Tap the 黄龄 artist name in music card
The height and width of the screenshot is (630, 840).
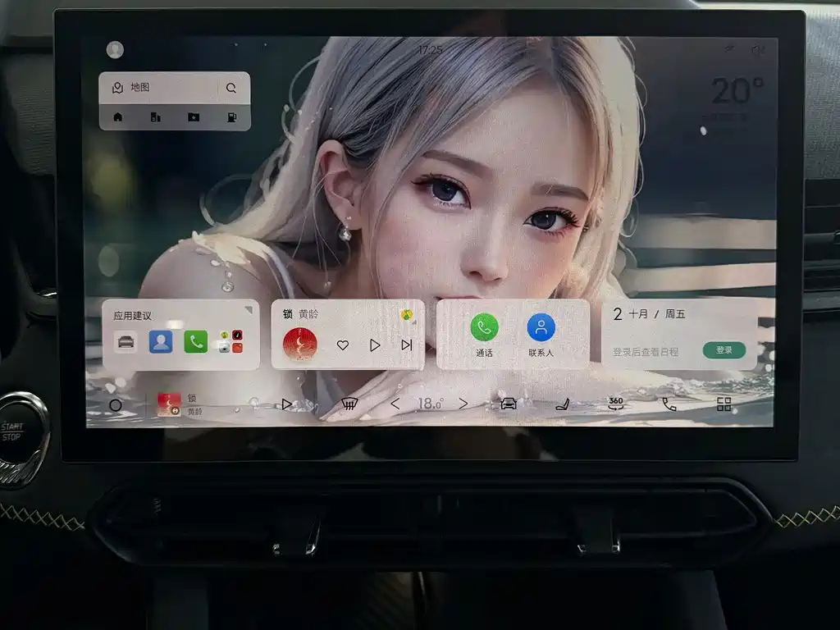(x=308, y=314)
